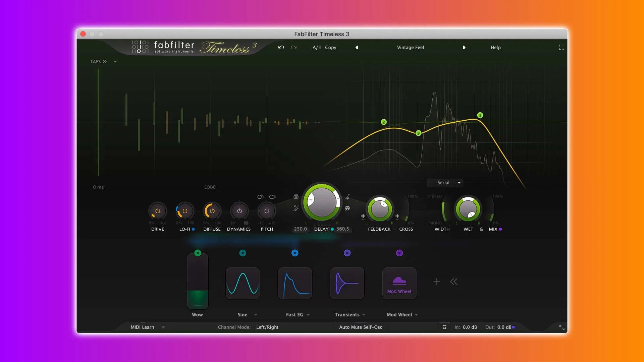Collapse the modulation section with double-chevron icon

coord(454,282)
